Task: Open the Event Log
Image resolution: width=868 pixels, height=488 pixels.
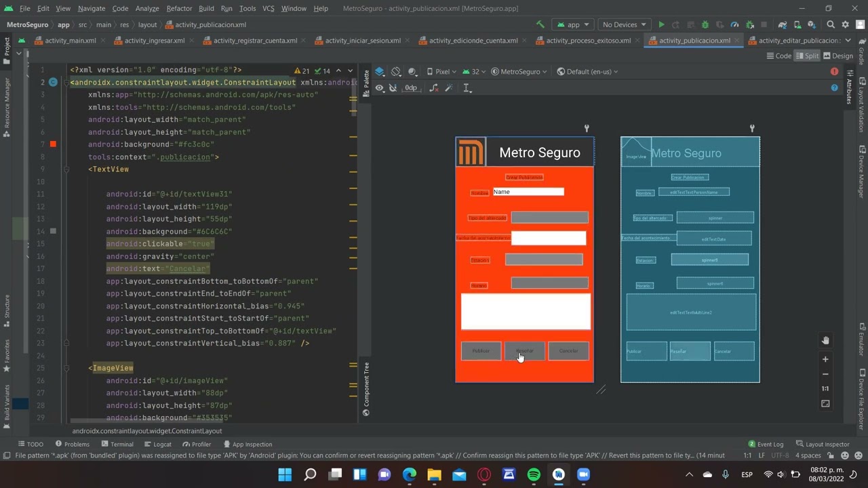Action: [766, 445]
